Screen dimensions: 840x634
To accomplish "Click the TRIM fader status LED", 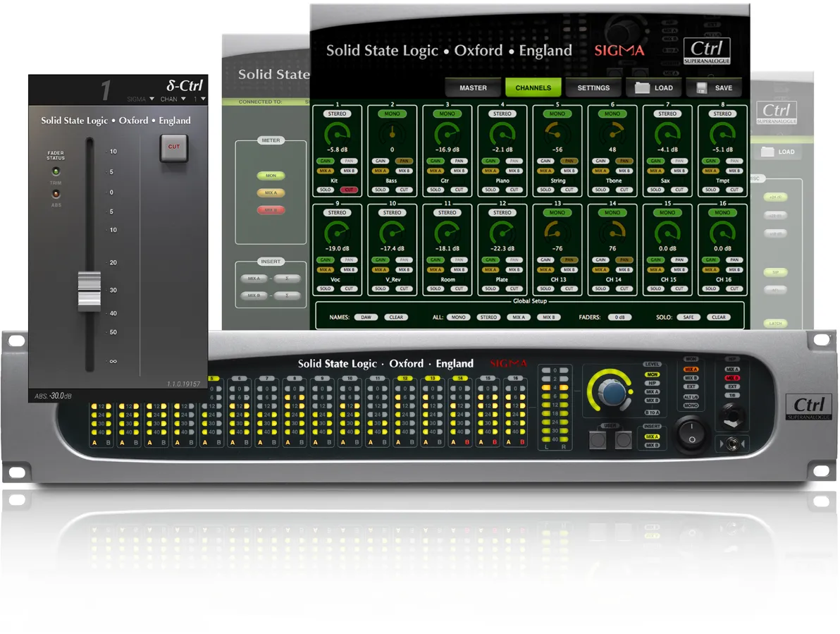I will (56, 171).
